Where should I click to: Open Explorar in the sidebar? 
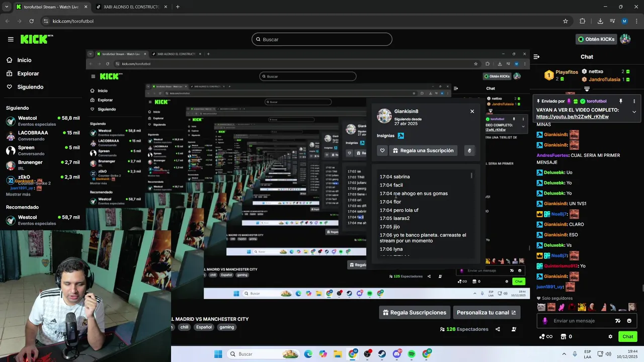pyautogui.click(x=28, y=73)
